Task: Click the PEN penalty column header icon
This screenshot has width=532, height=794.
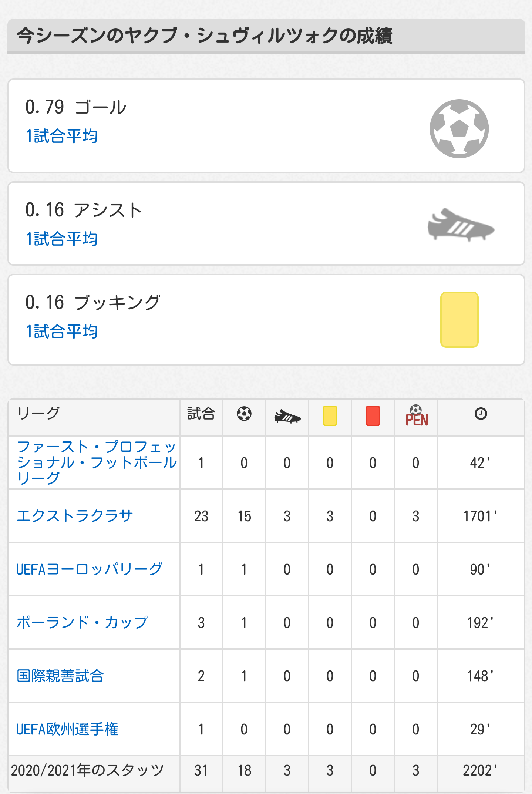Action: click(417, 416)
